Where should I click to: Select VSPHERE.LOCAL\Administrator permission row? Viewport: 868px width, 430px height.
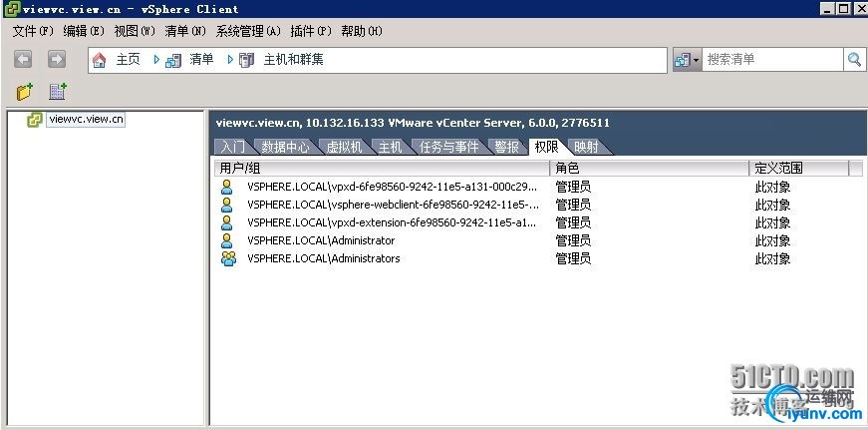pos(537,240)
